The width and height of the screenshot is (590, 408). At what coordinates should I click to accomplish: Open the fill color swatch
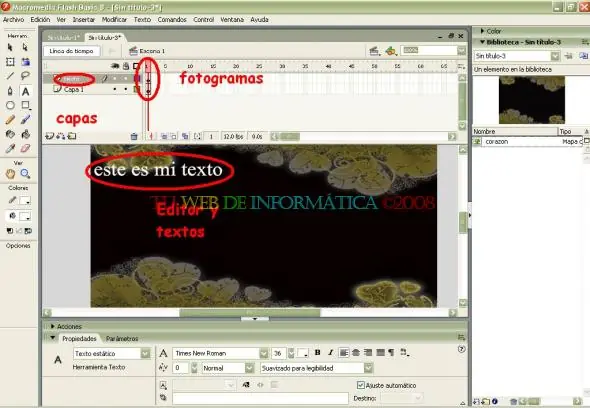coord(25,216)
